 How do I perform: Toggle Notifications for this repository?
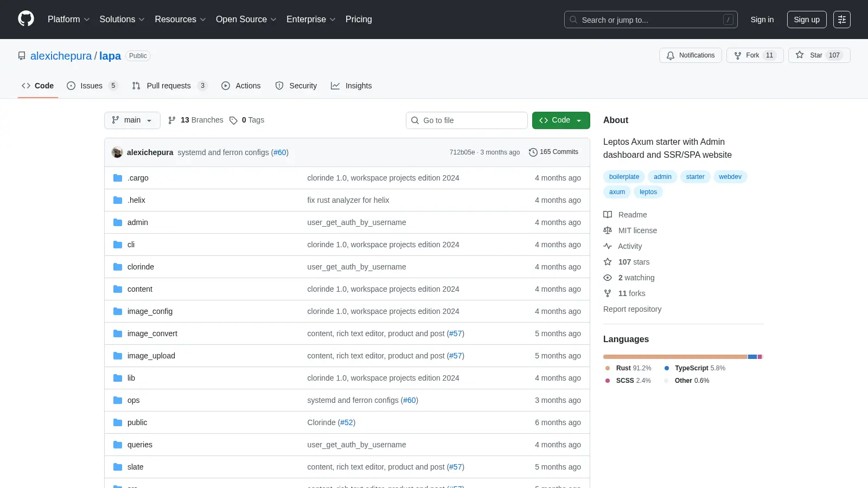[691, 55]
